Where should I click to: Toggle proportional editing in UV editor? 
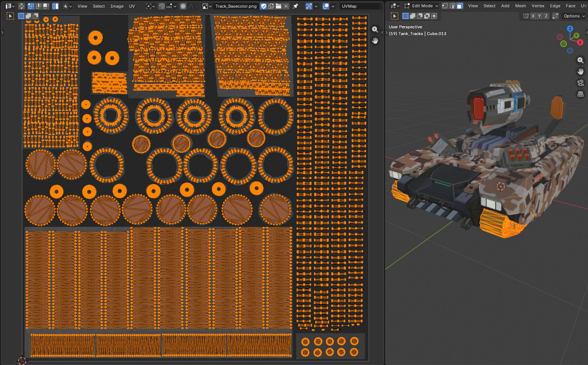(183, 6)
